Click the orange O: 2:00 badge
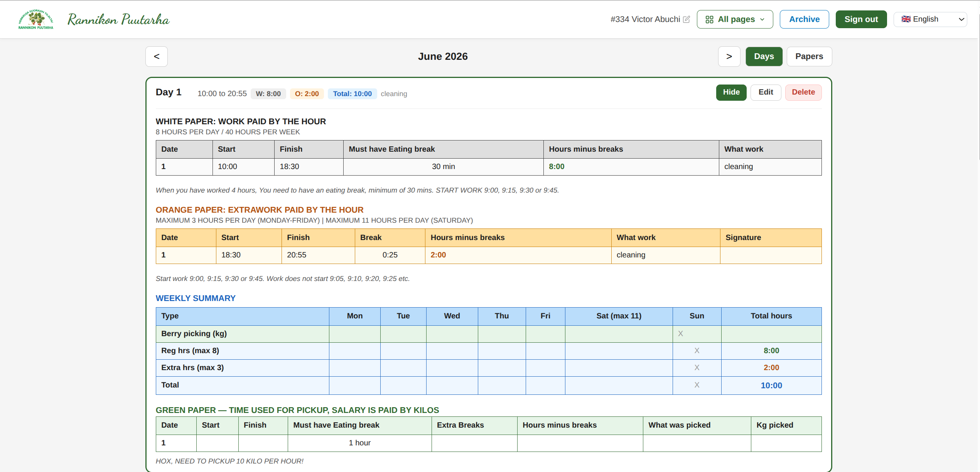The width and height of the screenshot is (980, 472). coord(307,94)
